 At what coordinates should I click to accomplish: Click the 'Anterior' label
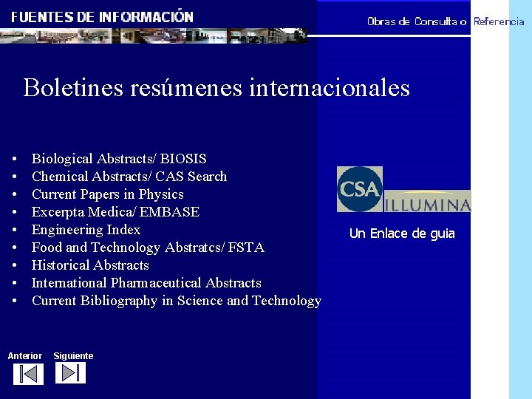[x=25, y=355]
